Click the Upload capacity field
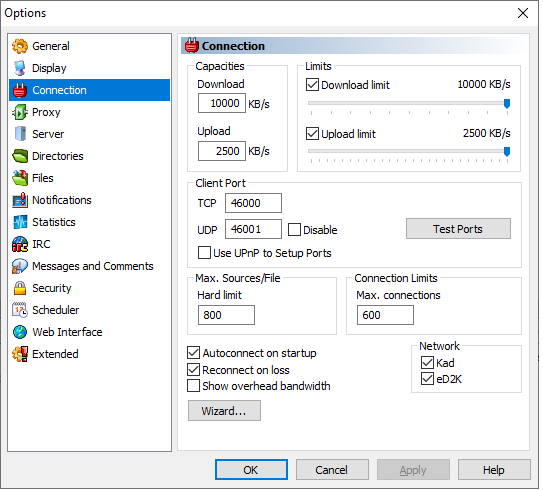Image resolution: width=543 pixels, height=491 pixels. (x=223, y=151)
